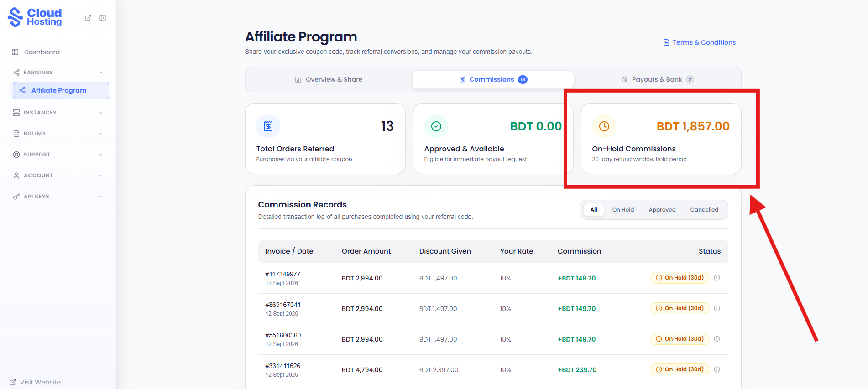Filter commission records by Cancelled
Image resolution: width=868 pixels, height=389 pixels.
(x=704, y=210)
